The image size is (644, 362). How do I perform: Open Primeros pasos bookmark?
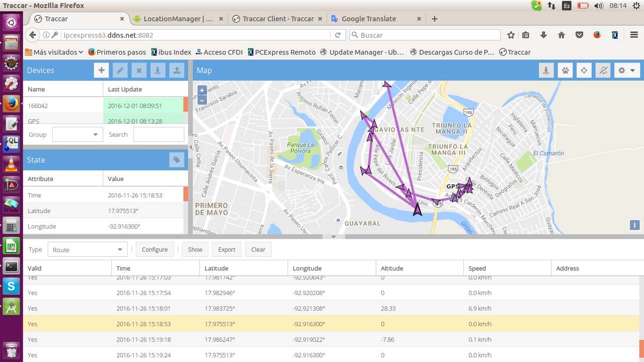click(117, 52)
